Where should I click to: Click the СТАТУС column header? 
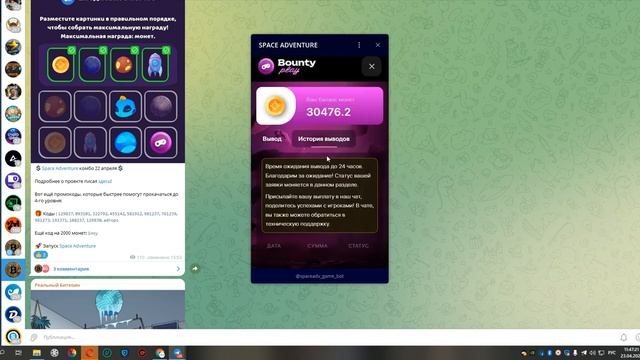(358, 246)
